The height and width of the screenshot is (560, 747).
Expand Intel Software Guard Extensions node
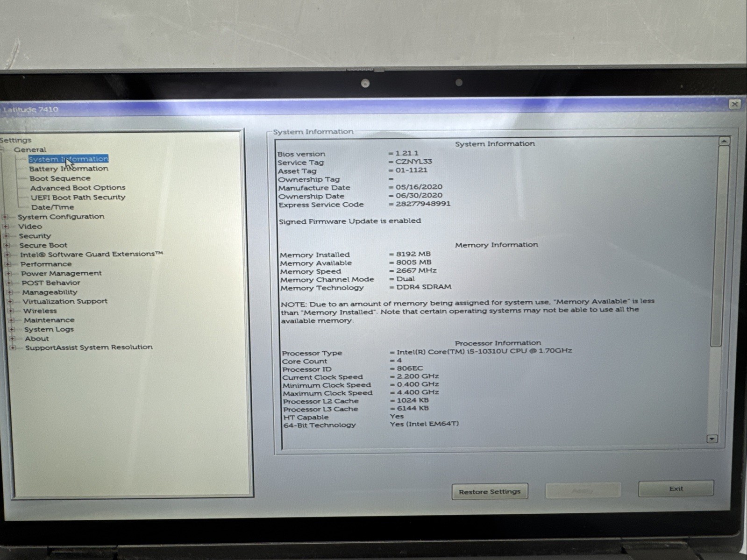click(x=7, y=255)
